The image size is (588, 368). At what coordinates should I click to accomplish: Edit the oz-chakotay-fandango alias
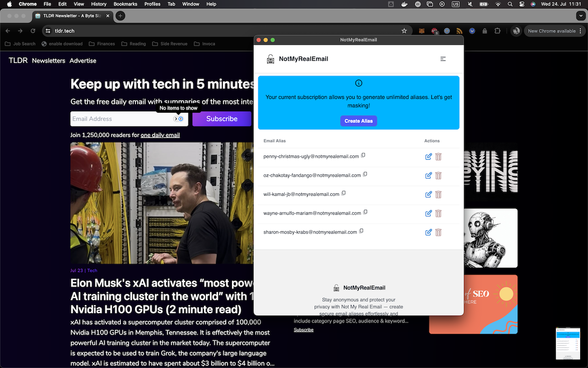[429, 175]
